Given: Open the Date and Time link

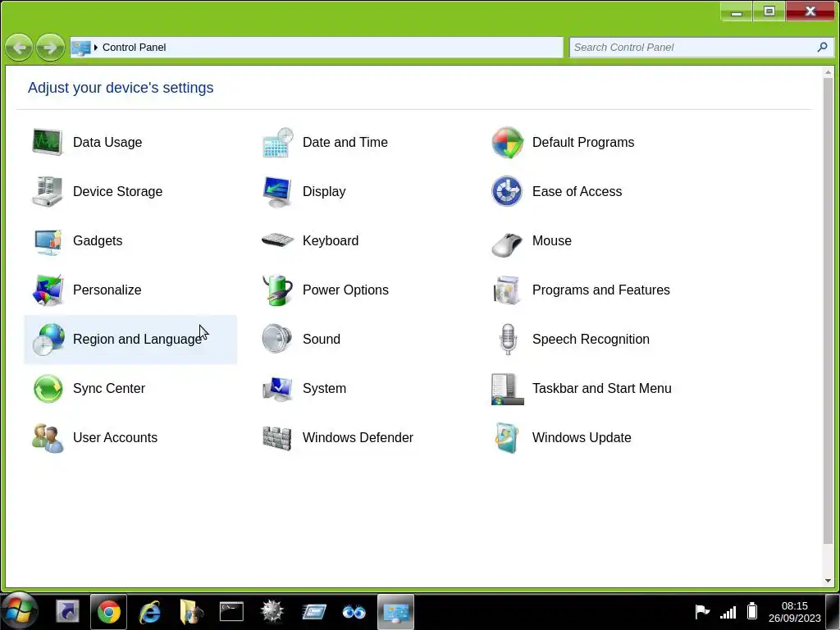Looking at the screenshot, I should point(345,143).
